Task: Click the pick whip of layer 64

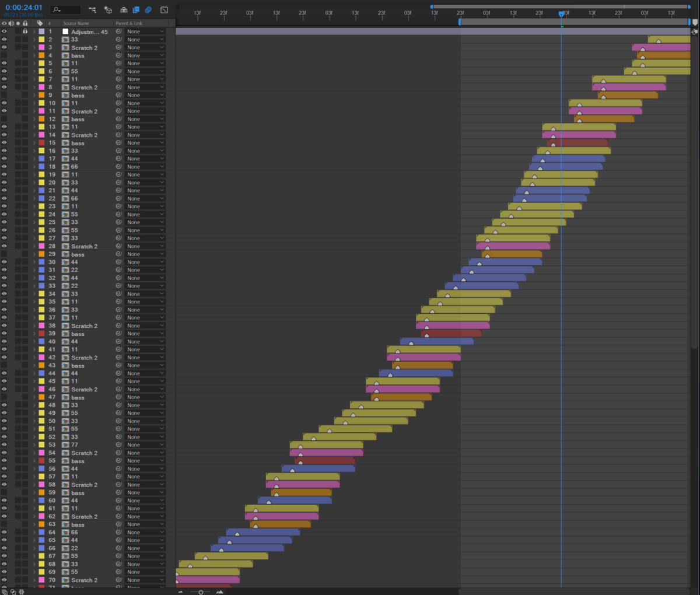Action: [x=119, y=533]
